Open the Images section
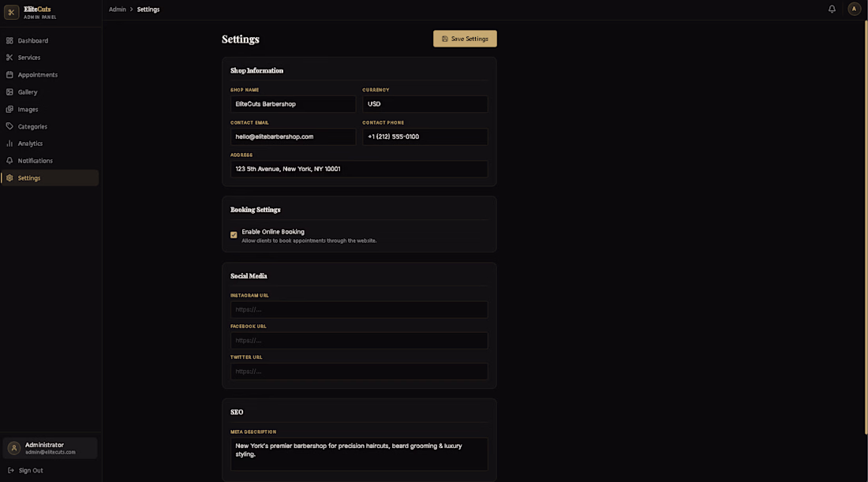This screenshot has height=482, width=868. [x=50, y=110]
